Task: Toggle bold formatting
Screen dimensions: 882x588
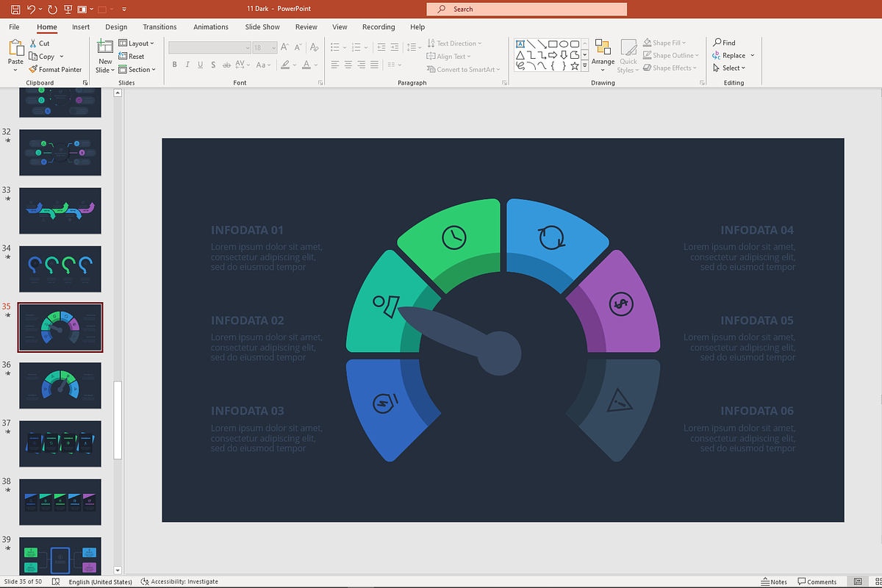Action: tap(175, 65)
